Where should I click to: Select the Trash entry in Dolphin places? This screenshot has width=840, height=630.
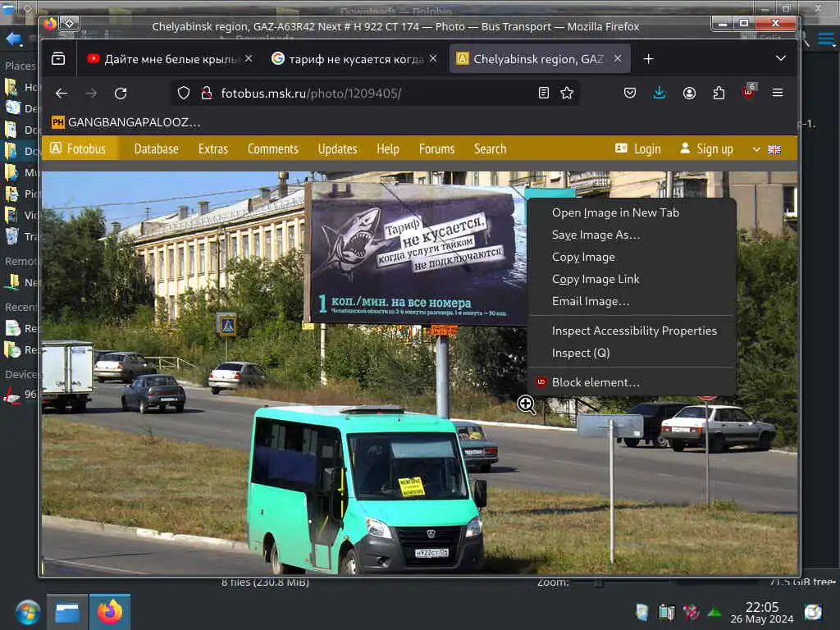click(21, 236)
